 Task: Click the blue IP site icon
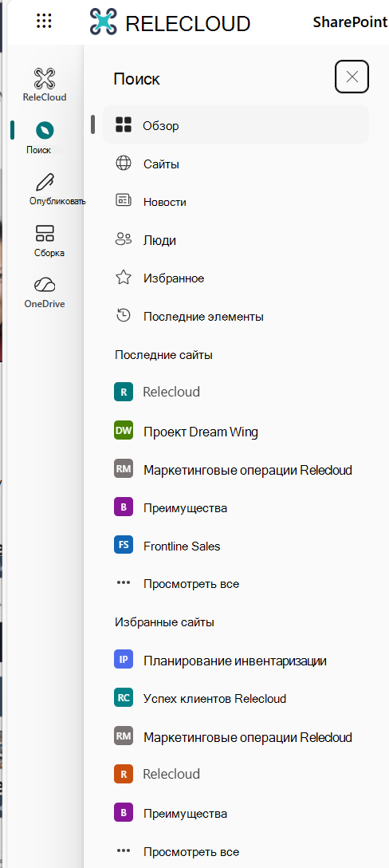coord(124,659)
